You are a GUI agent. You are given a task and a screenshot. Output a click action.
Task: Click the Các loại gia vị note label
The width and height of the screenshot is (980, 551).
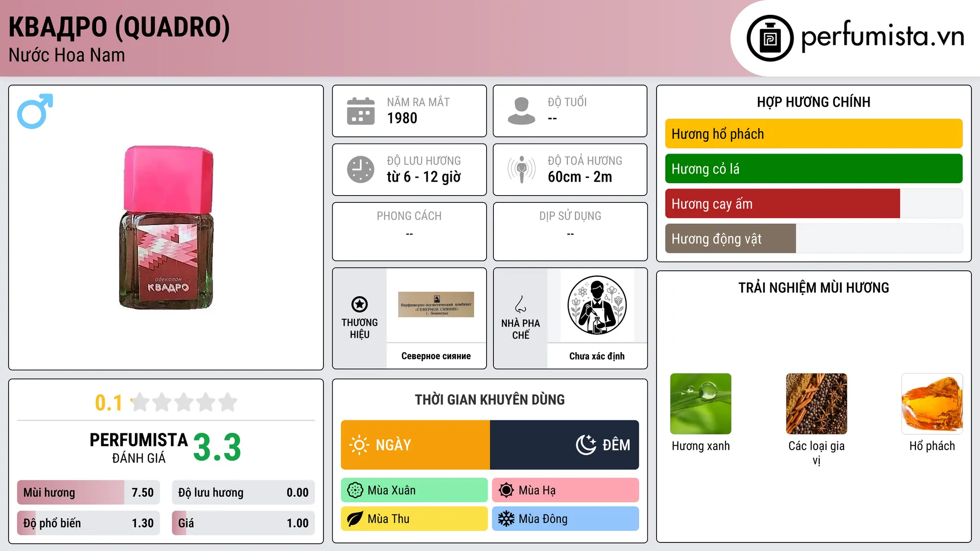click(816, 452)
